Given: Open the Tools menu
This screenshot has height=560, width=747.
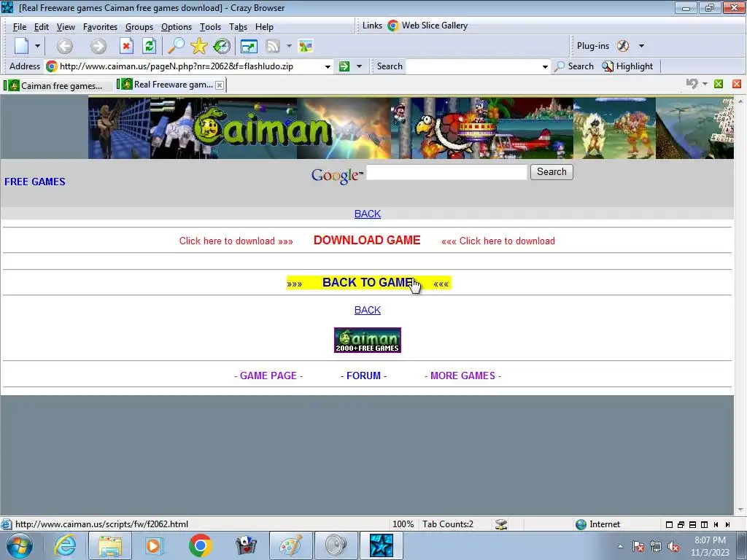Looking at the screenshot, I should point(210,27).
